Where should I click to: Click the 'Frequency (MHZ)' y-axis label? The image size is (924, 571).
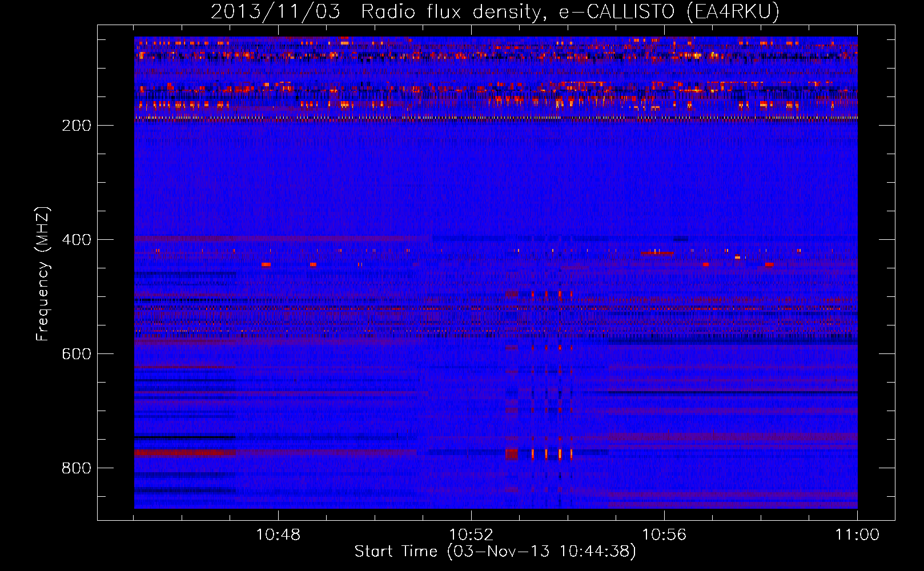43,274
